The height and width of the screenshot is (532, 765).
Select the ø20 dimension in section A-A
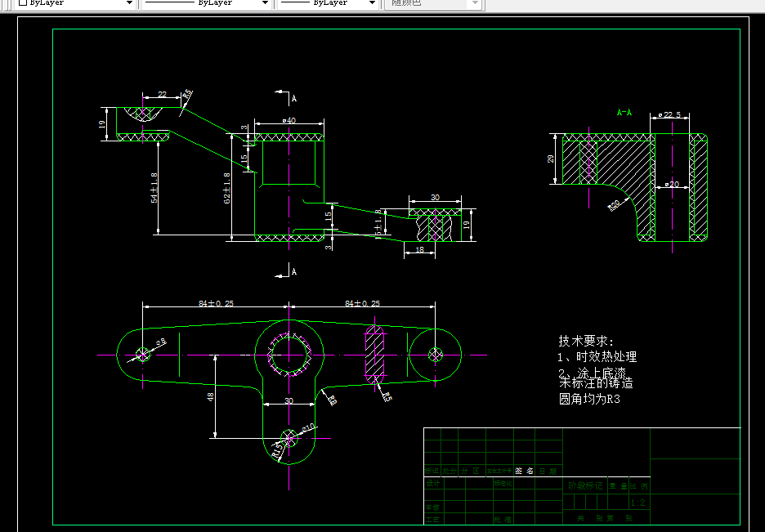pyautogui.click(x=672, y=185)
